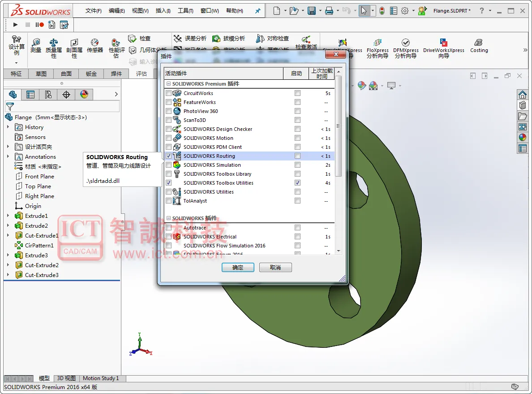The image size is (532, 394).
Task: Collapse the SOLIDWORKS Premium 插件 group
Action: coord(168,83)
